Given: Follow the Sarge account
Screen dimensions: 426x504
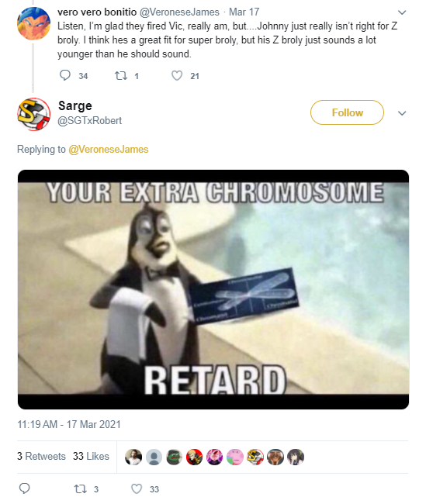Looking at the screenshot, I should pyautogui.click(x=347, y=112).
